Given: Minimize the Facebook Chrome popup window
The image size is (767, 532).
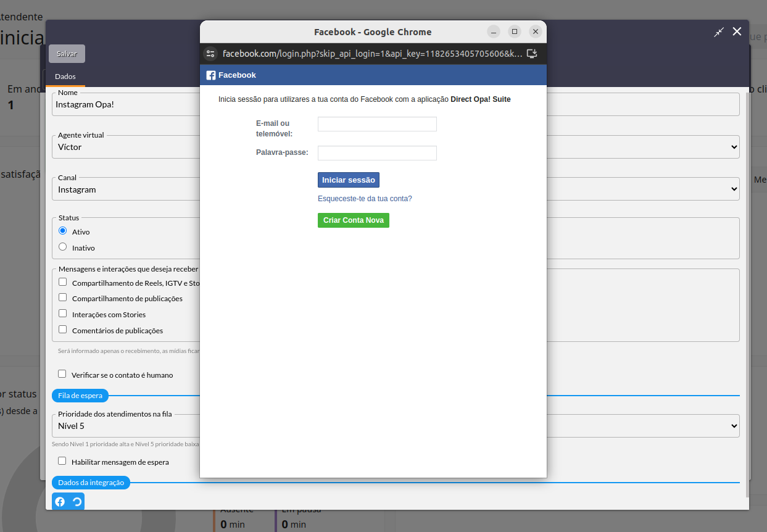Looking at the screenshot, I should [494, 31].
